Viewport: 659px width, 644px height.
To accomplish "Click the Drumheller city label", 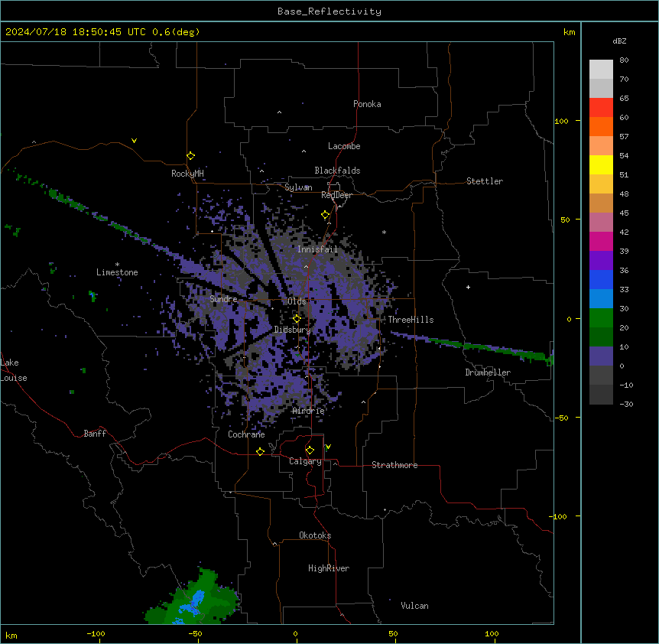I will [488, 372].
